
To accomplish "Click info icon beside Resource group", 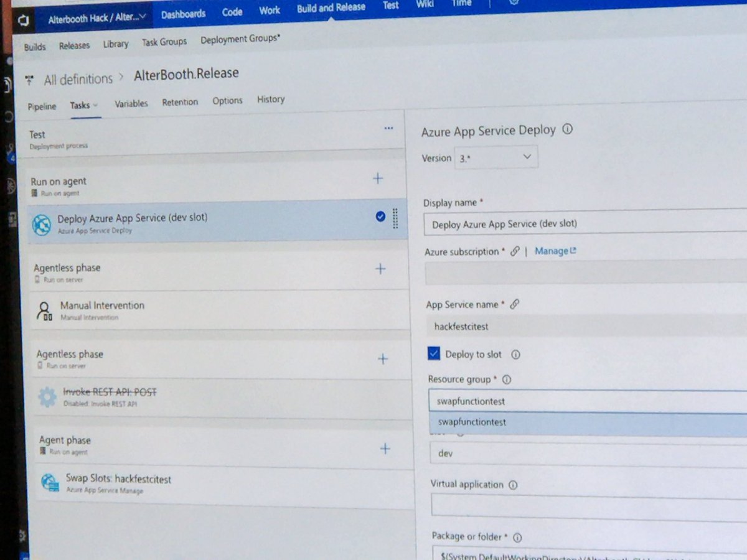I will pyautogui.click(x=506, y=380).
